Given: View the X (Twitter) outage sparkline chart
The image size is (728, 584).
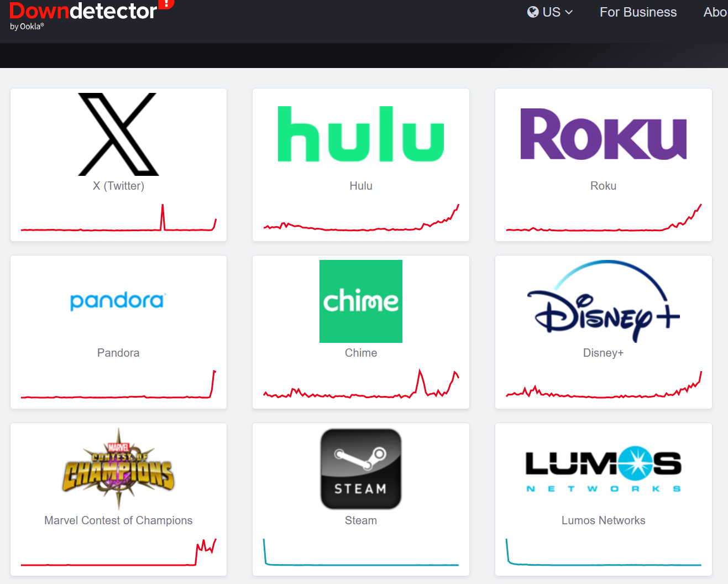Looking at the screenshot, I should pos(118,218).
